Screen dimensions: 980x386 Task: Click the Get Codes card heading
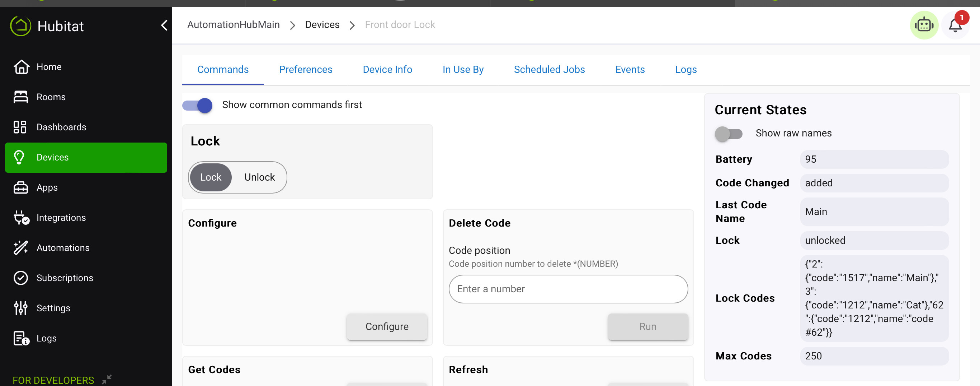click(214, 369)
